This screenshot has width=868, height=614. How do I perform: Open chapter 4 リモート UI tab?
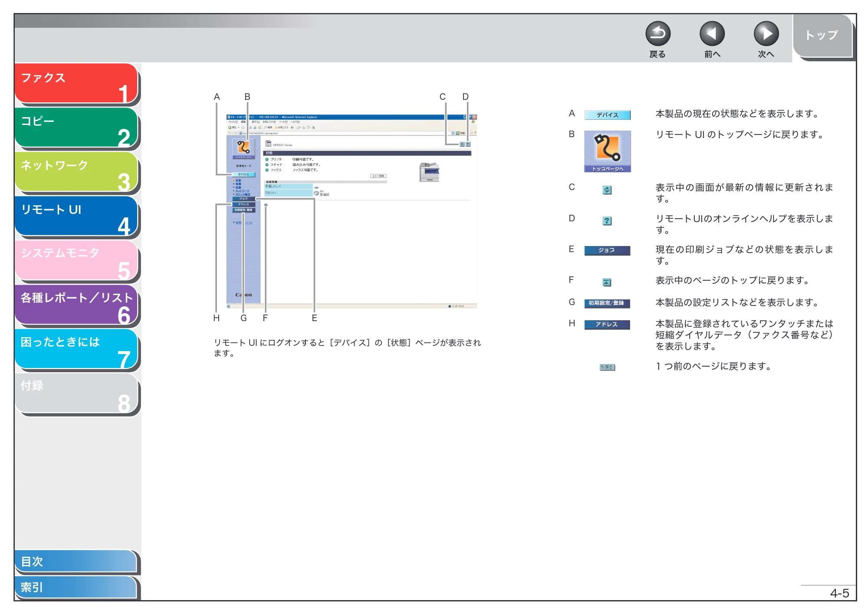[x=76, y=217]
